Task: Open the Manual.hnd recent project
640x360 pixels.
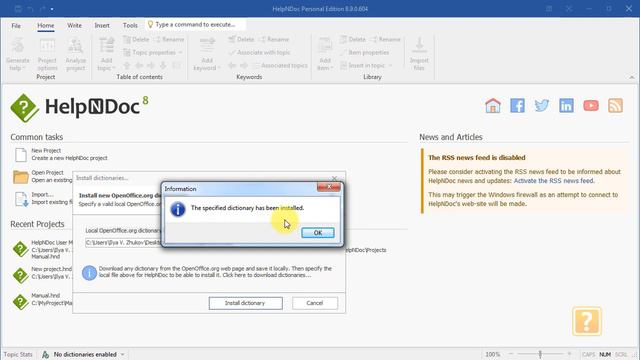Action: click(x=42, y=299)
